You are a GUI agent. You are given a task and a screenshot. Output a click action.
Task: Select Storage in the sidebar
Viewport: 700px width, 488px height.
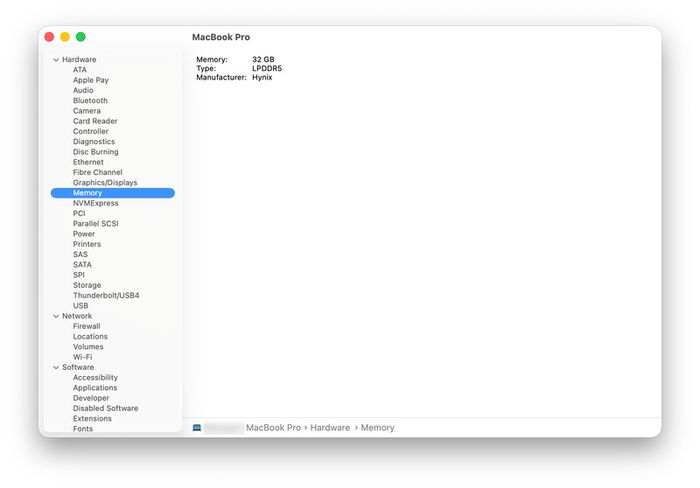coord(87,285)
